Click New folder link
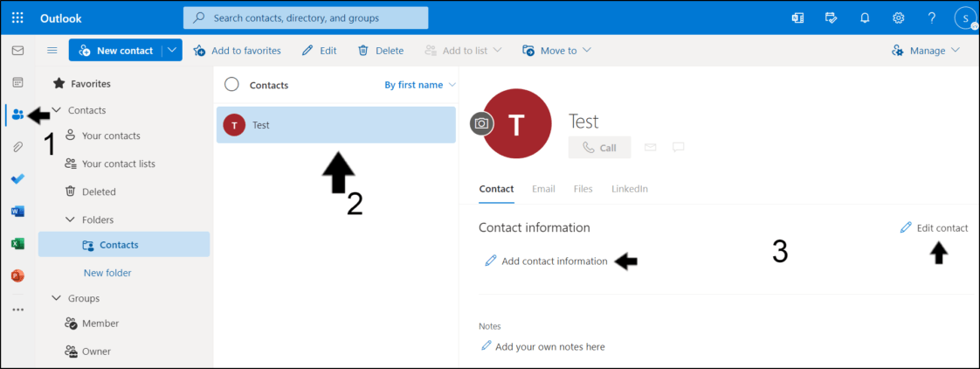Viewport: 980px width, 369px height. pyautogui.click(x=107, y=273)
